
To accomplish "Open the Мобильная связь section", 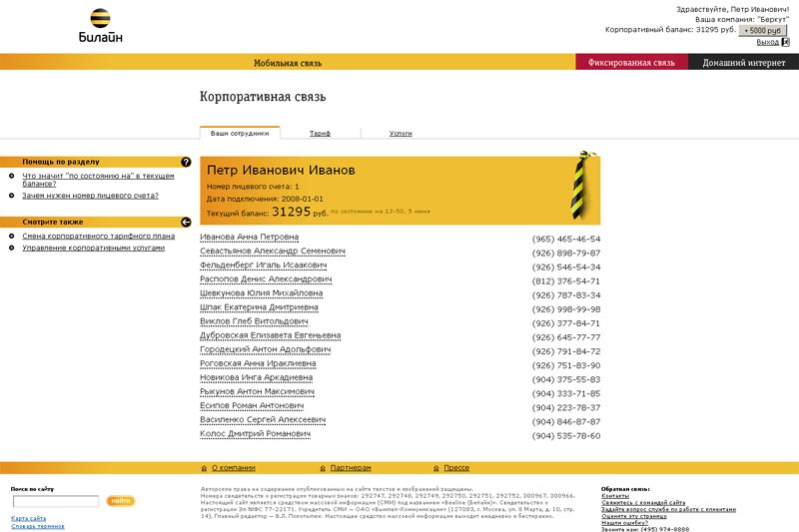I will (288, 63).
